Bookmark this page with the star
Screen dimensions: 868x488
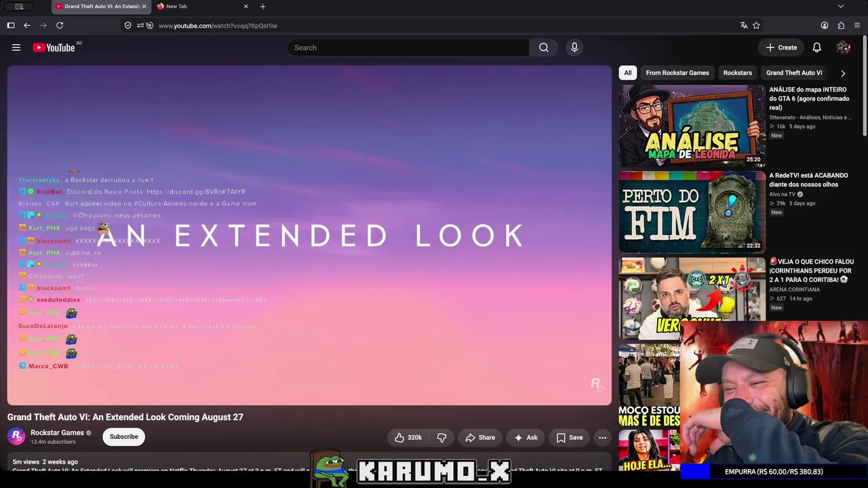pyautogui.click(x=756, y=26)
